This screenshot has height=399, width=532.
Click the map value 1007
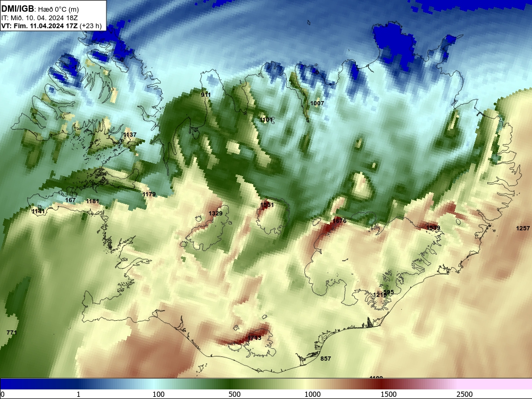pyautogui.click(x=317, y=103)
